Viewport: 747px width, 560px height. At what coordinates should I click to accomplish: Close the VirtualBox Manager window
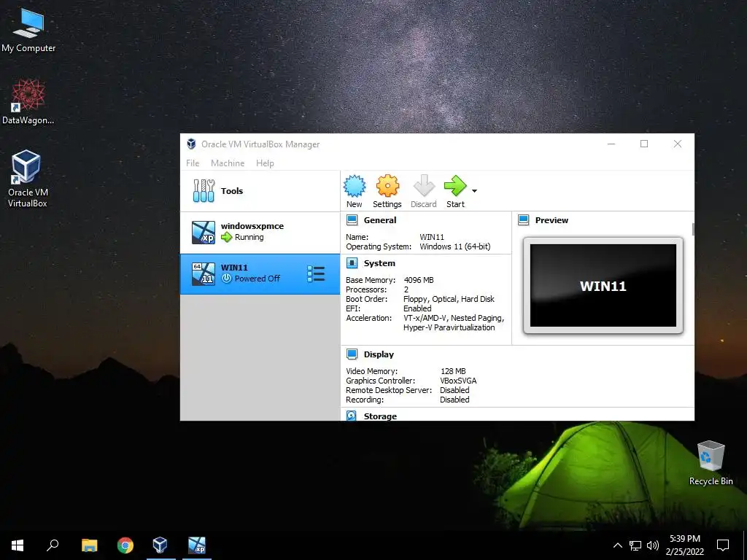678,144
